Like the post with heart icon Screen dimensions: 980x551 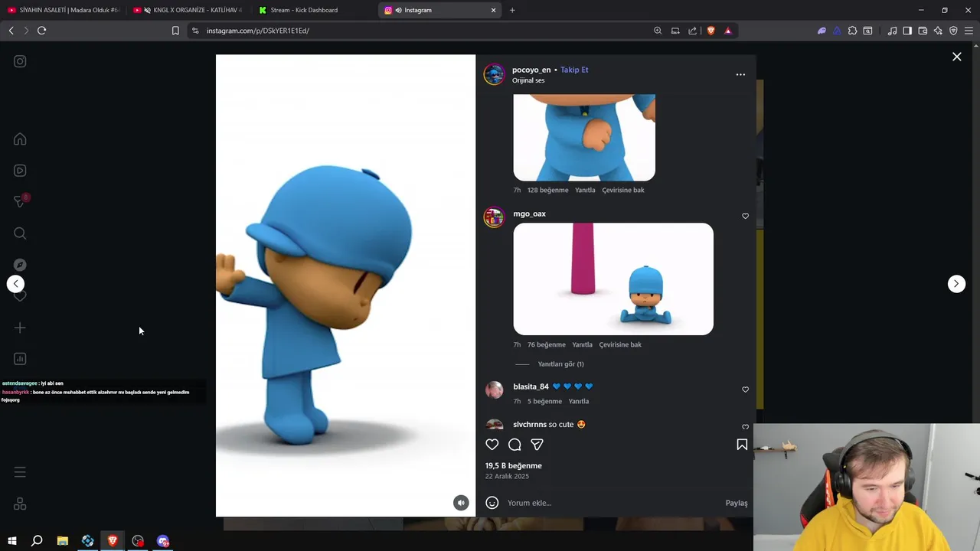492,445
